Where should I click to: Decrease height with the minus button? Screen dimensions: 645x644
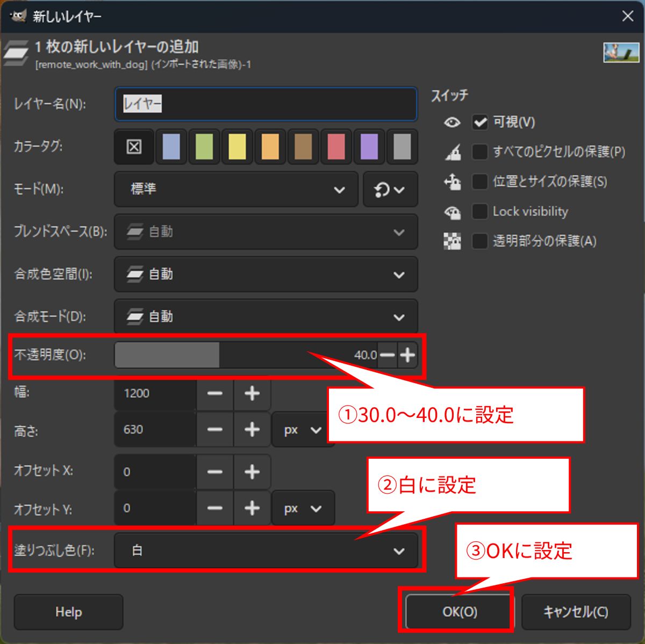pyautogui.click(x=215, y=430)
